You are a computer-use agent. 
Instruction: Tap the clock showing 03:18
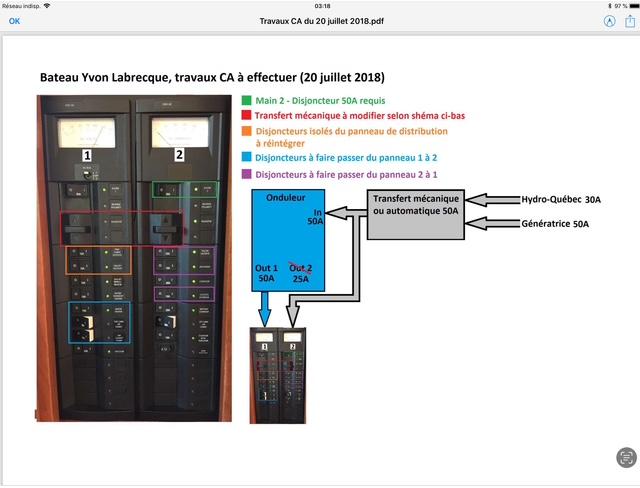(322, 6)
